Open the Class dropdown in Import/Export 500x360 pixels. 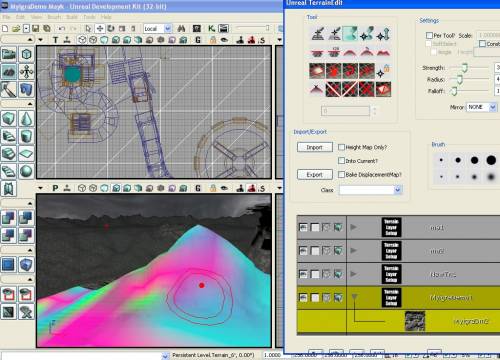371,190
